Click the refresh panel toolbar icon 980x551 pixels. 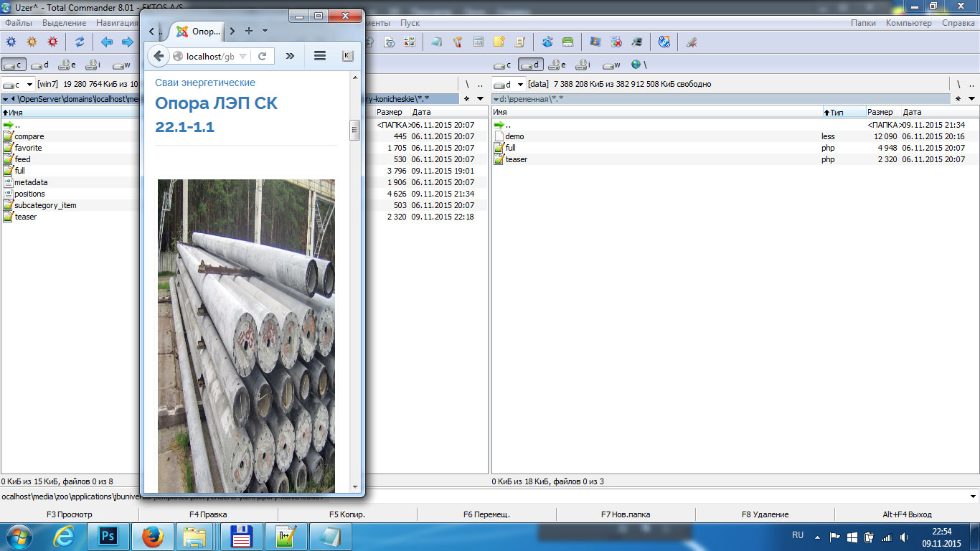tap(80, 42)
